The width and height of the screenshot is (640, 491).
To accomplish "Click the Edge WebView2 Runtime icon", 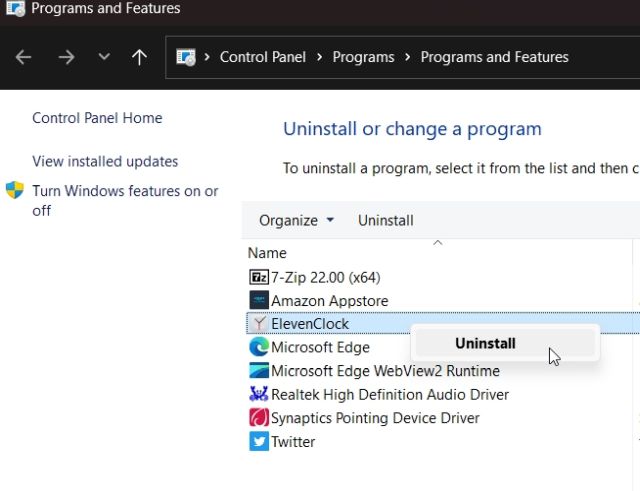I will click(258, 371).
